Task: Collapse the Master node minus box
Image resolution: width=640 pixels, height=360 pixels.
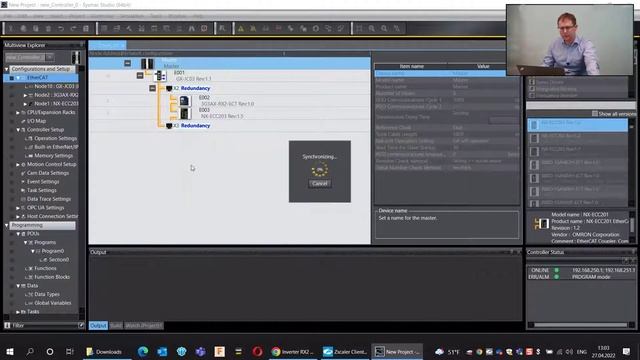Action: point(128,63)
